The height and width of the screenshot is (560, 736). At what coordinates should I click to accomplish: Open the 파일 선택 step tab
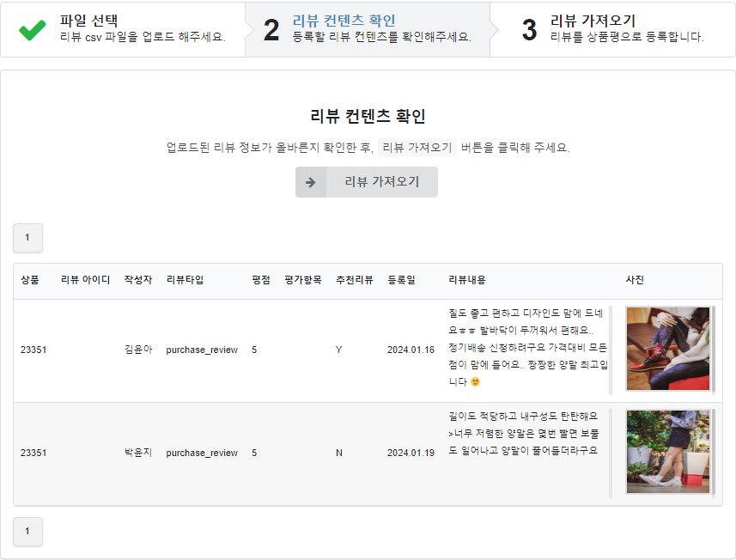[123, 29]
